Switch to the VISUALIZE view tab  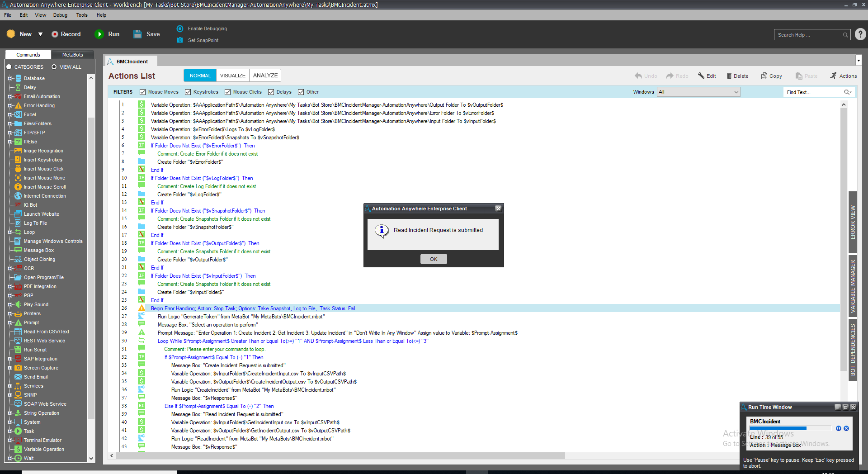233,76
